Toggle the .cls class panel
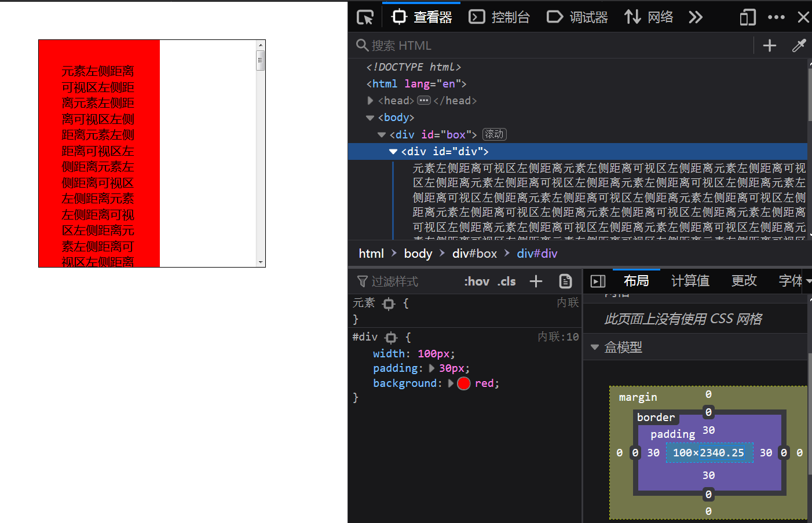The width and height of the screenshot is (812, 523). [507, 281]
